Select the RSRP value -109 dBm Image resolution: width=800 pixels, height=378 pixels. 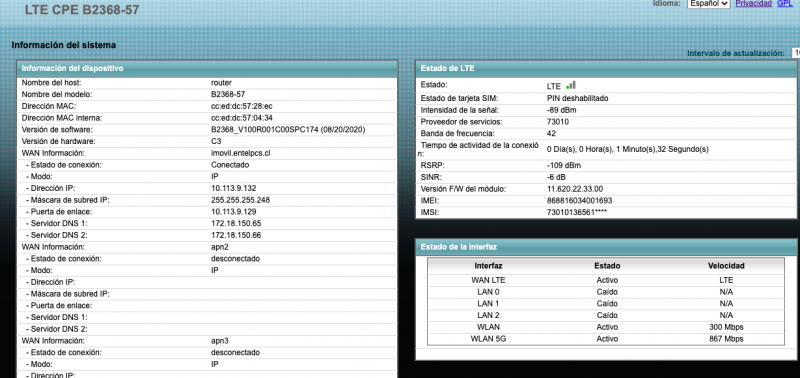(564, 166)
